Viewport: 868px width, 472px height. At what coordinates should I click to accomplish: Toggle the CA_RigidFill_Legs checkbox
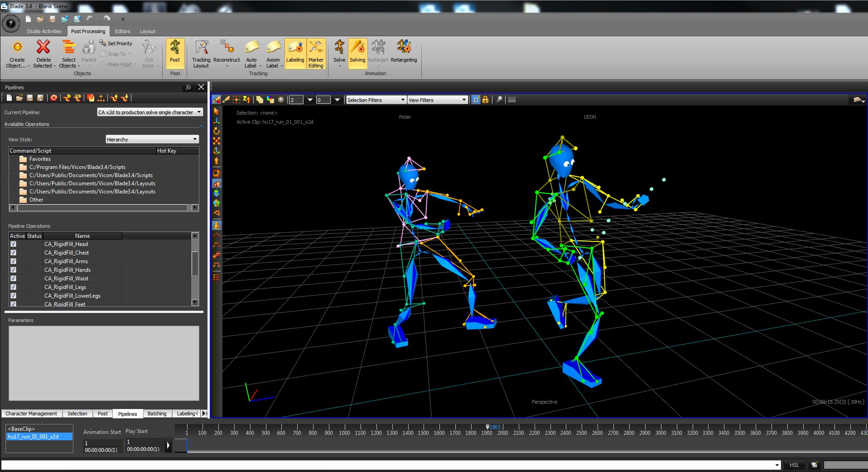14,287
